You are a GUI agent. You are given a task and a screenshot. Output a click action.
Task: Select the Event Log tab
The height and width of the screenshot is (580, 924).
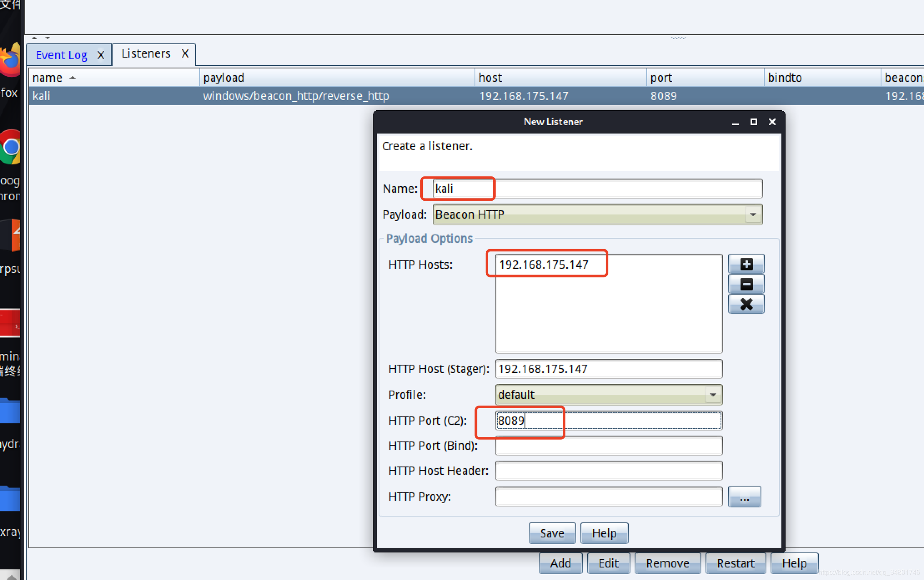tap(61, 53)
